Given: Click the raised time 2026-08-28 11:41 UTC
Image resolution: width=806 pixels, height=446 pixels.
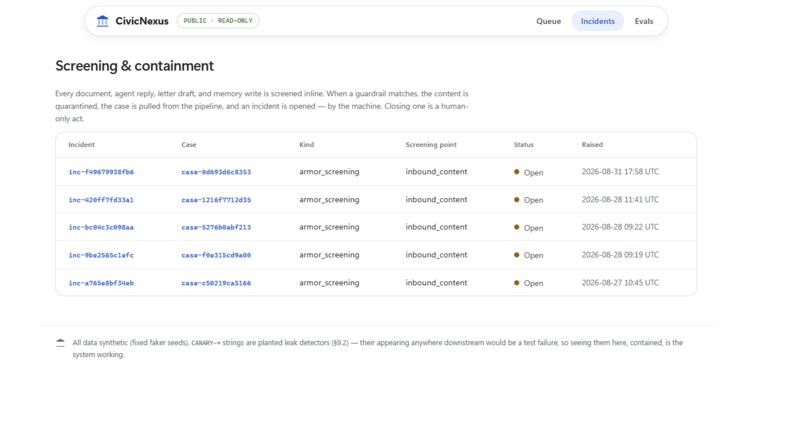Looking at the screenshot, I should tap(620, 199).
